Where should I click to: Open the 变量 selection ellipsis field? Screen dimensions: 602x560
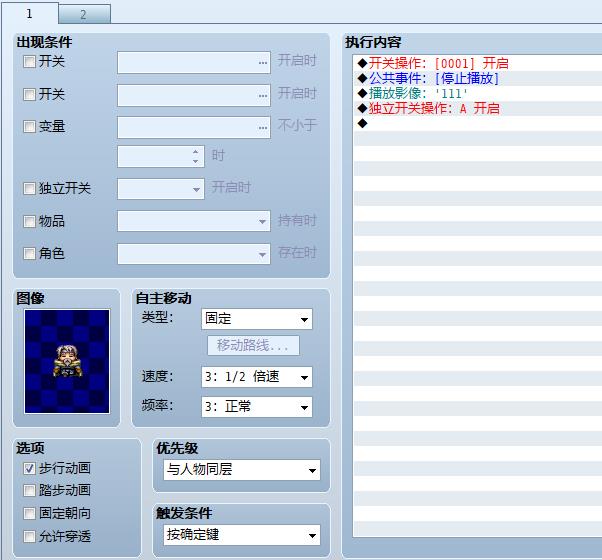(x=194, y=127)
